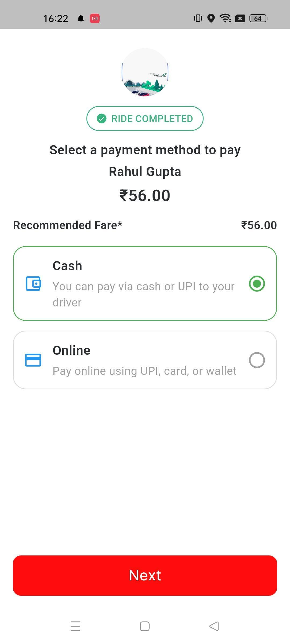Viewport: 290px width, 644px height.
Task: Open recent apps with the menu navigation button
Action: 75,626
